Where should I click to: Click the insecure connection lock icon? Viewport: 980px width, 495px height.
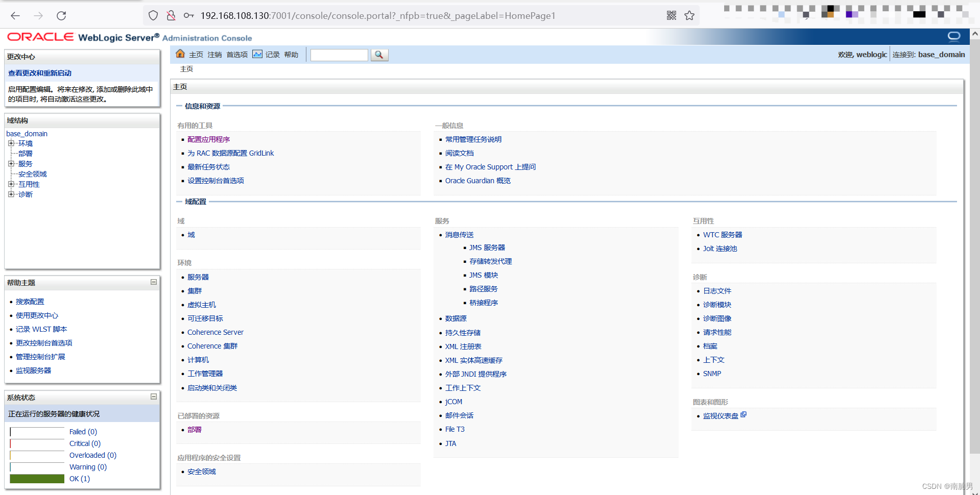pyautogui.click(x=171, y=16)
